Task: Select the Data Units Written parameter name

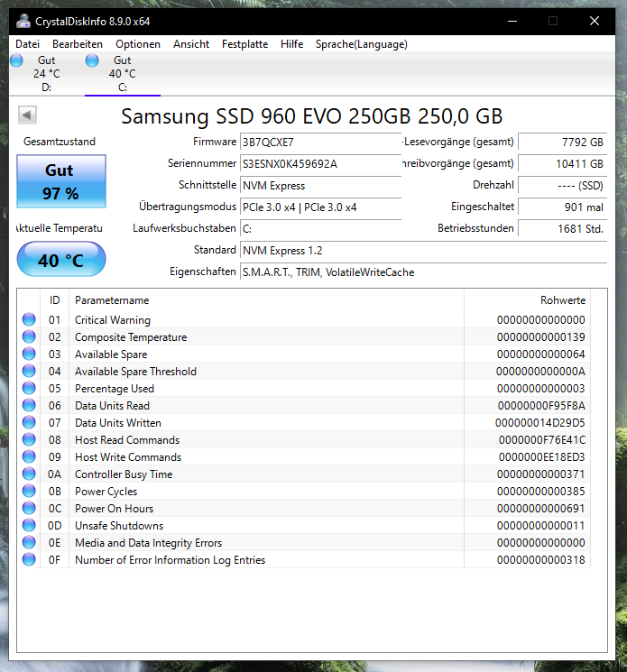Action: click(x=118, y=423)
